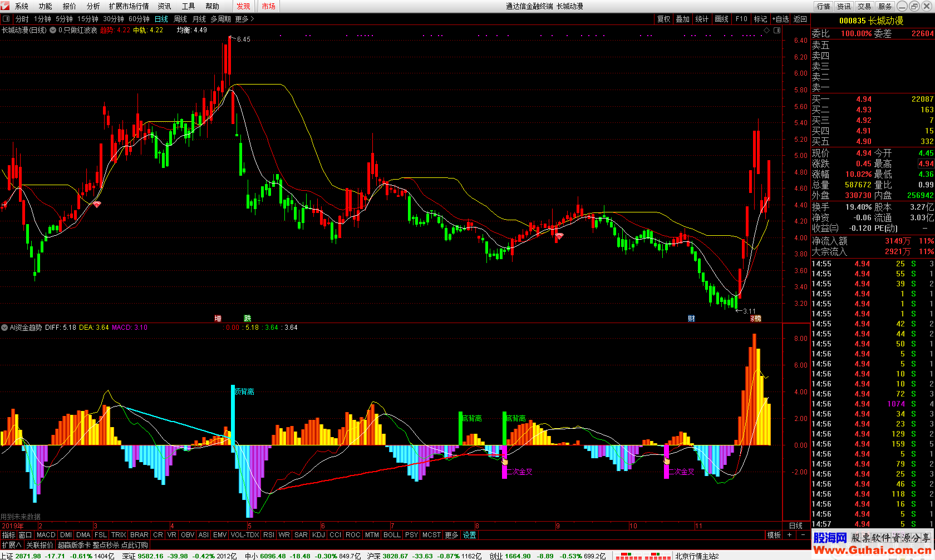Click the red diamond signal marker near 4.40
This screenshot has height=560, width=935.
click(x=97, y=205)
